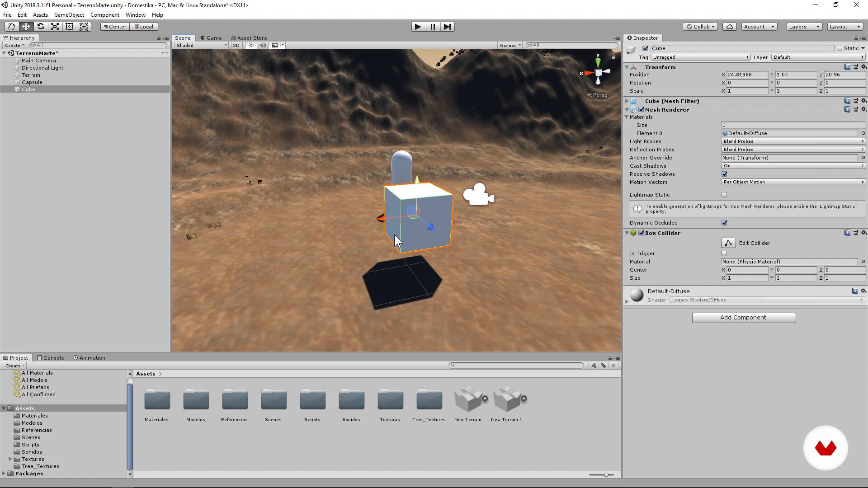The width and height of the screenshot is (868, 488).
Task: Click Position X input field
Action: (x=747, y=75)
